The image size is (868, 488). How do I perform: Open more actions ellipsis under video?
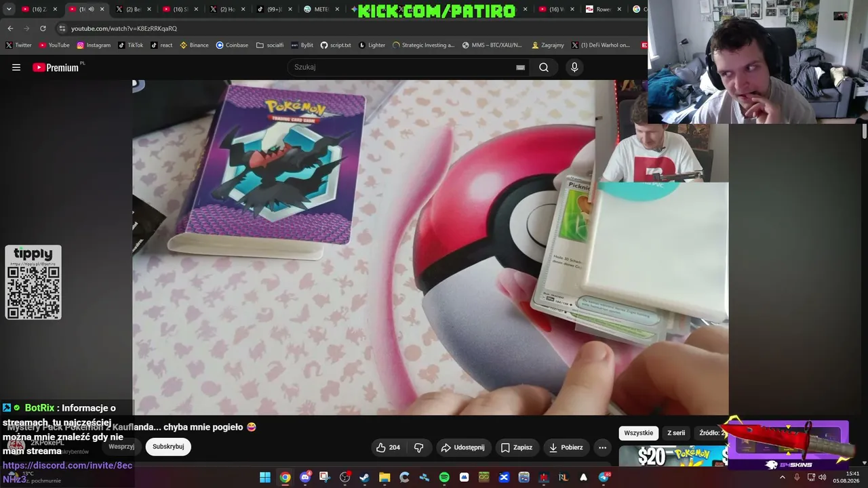602,447
